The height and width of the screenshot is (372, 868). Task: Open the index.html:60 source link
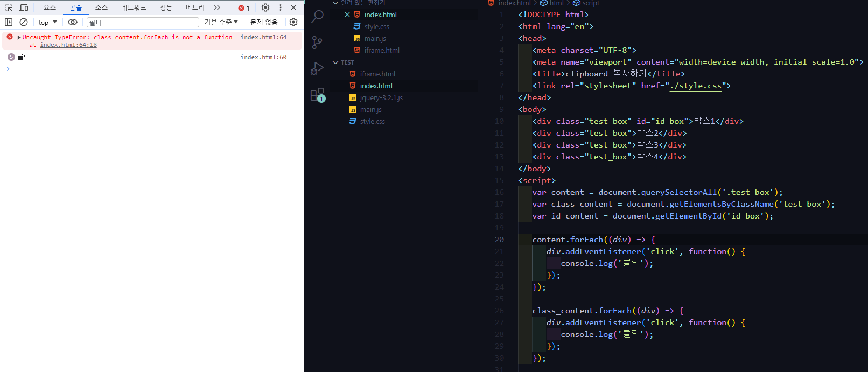263,57
